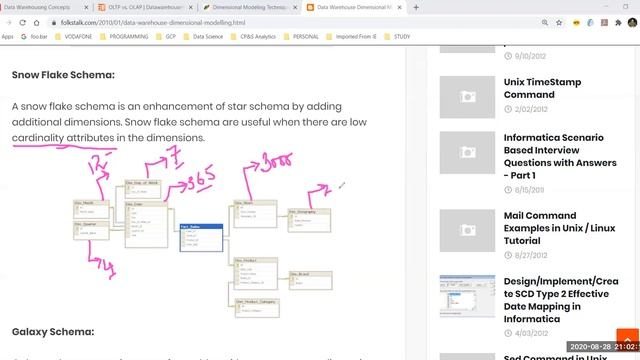Open the CP&S Analytics bookmarks folder
This screenshot has height=360, width=640.
[253, 36]
